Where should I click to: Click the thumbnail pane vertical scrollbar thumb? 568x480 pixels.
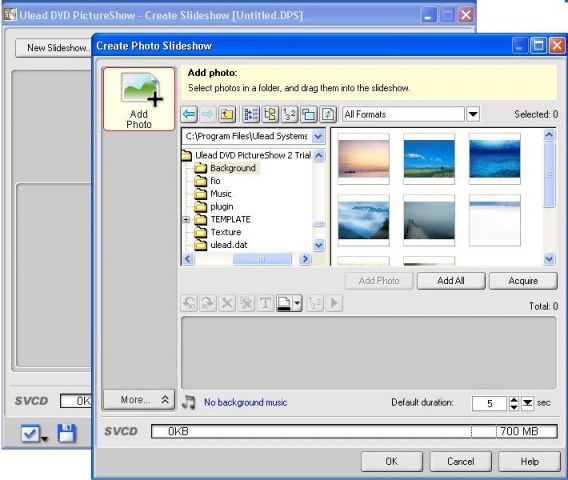pos(549,175)
